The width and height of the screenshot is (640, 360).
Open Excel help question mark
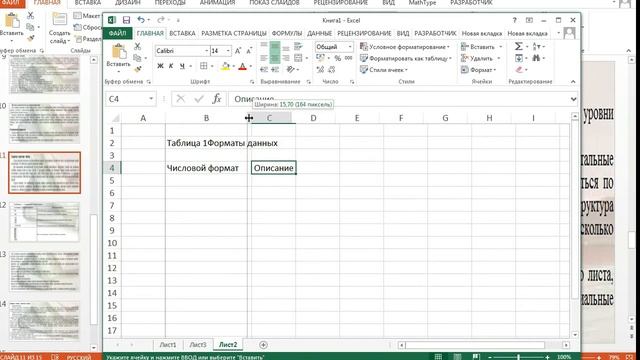point(514,20)
